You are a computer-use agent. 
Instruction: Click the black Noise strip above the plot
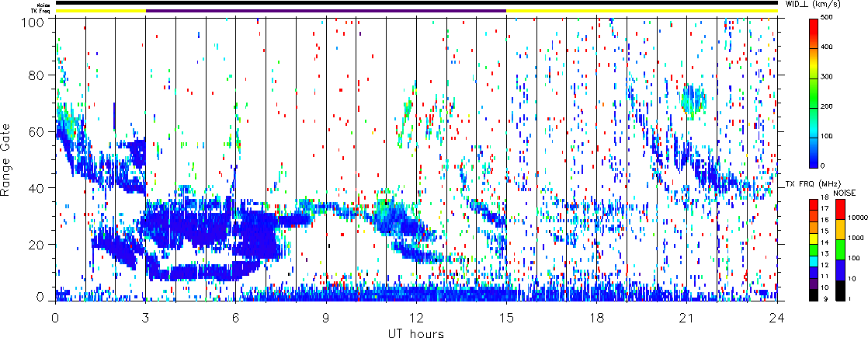416,3
